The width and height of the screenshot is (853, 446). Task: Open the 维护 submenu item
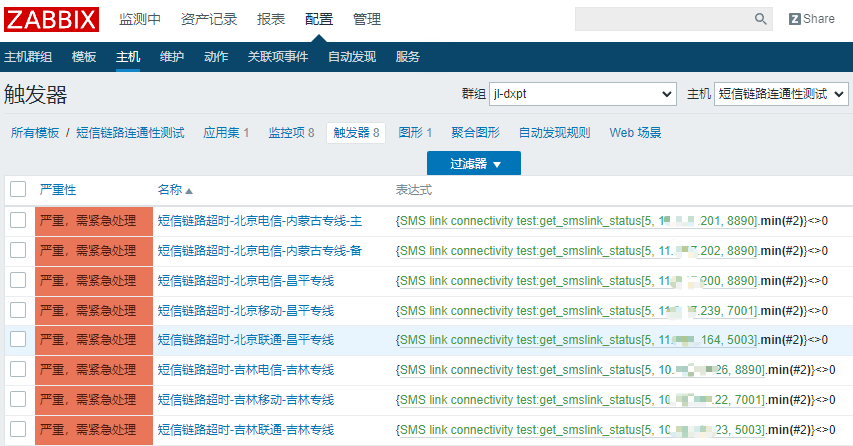(x=172, y=57)
